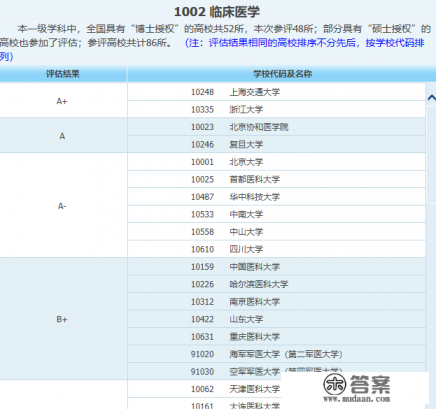Screen dimensions: 436x411
Task: Click the A+ grade cell
Action: click(63, 100)
